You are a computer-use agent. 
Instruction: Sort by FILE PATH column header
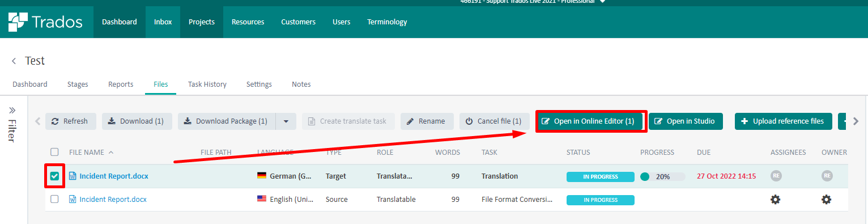point(216,152)
